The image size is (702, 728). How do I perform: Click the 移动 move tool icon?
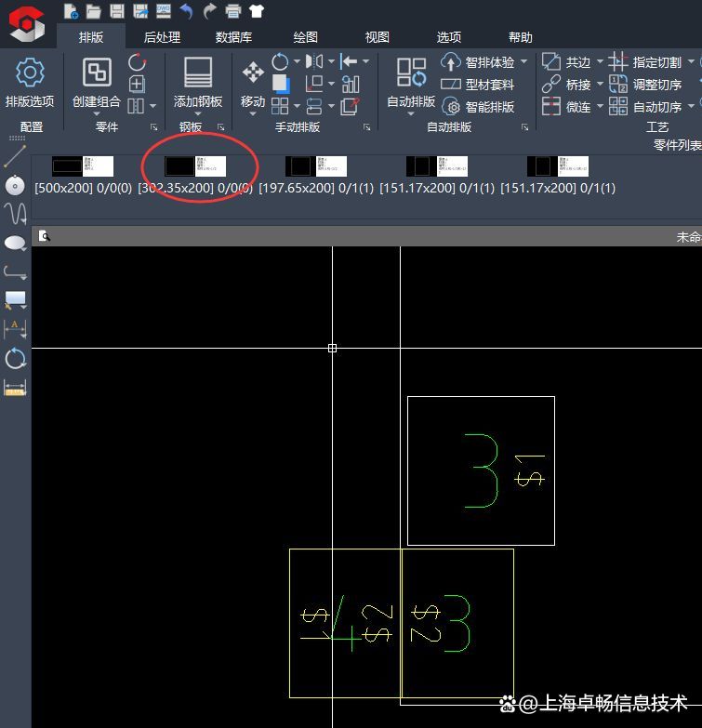tap(253, 73)
